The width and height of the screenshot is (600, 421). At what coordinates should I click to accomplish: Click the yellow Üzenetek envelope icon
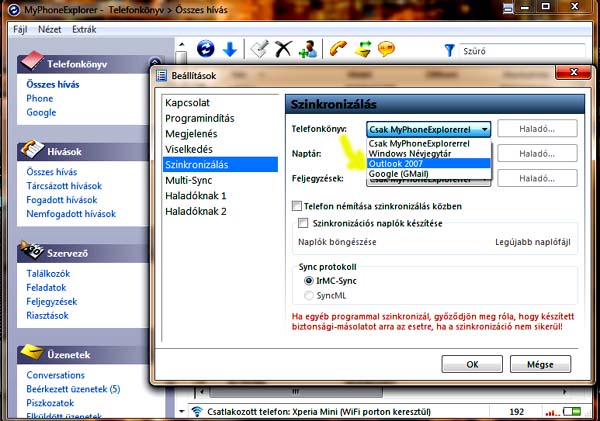(x=32, y=352)
